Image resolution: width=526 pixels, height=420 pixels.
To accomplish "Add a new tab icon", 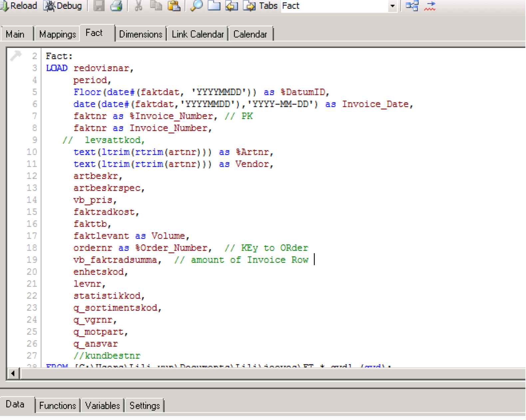I will tap(214, 6).
